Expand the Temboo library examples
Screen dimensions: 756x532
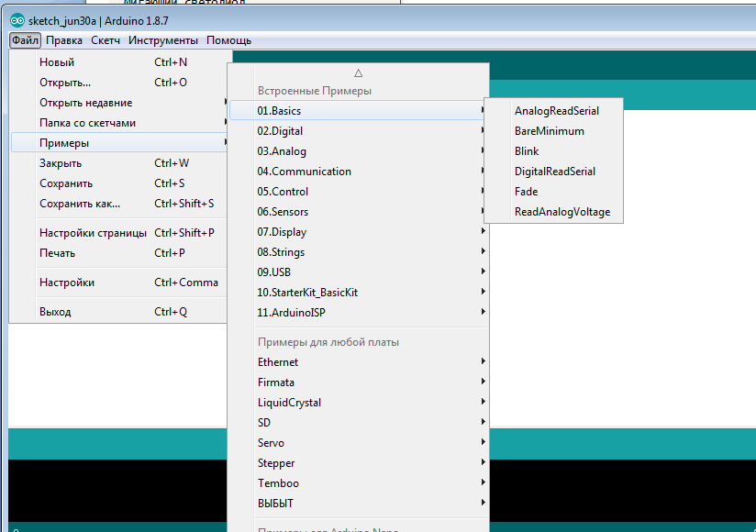pyautogui.click(x=358, y=483)
